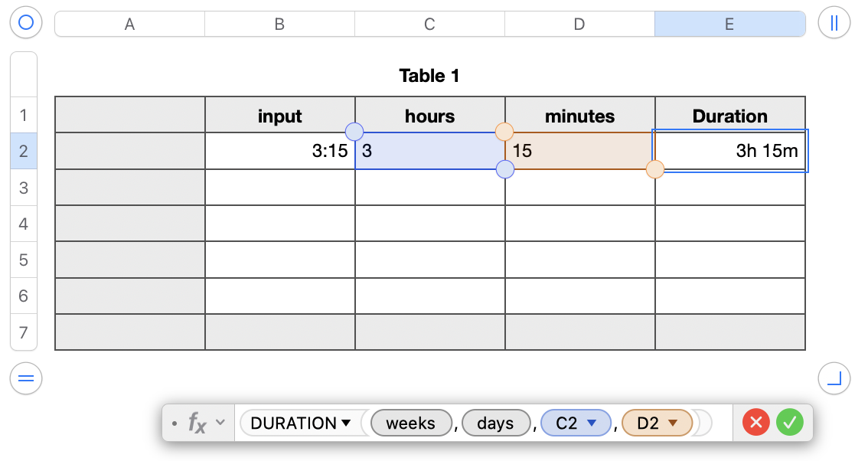Open the D2 reference dropdown arrow
Image resolution: width=868 pixels, height=461 pixels.
pyautogui.click(x=673, y=423)
